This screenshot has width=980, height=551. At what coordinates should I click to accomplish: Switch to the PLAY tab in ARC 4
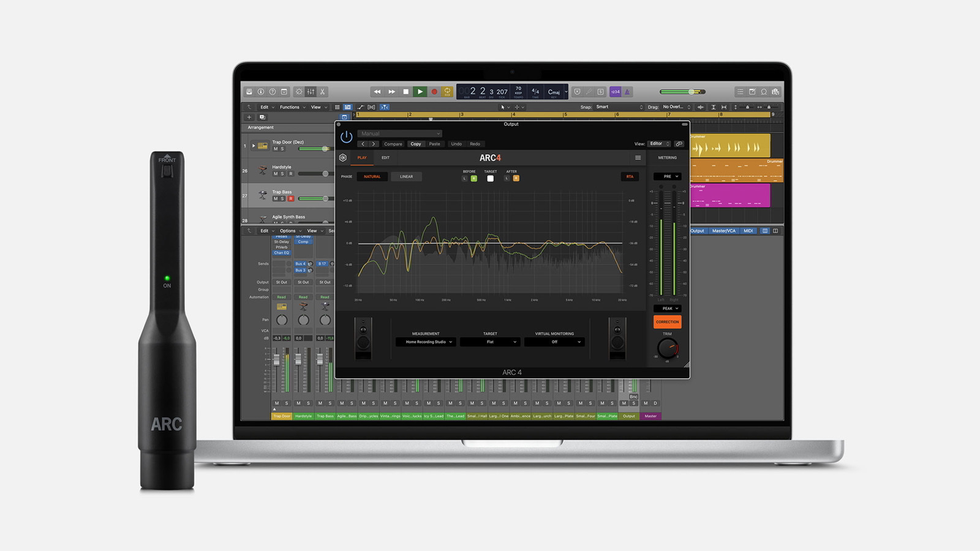[362, 158]
